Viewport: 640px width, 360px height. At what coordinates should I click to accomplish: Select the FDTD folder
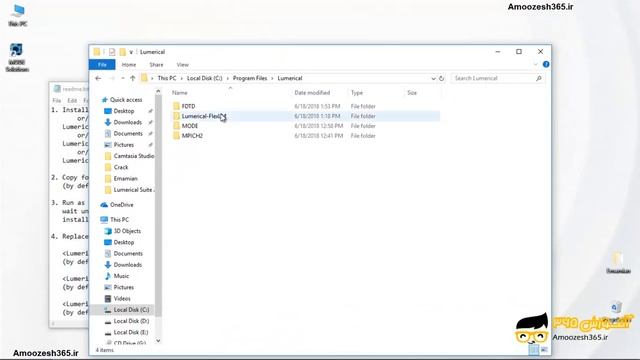coord(188,106)
